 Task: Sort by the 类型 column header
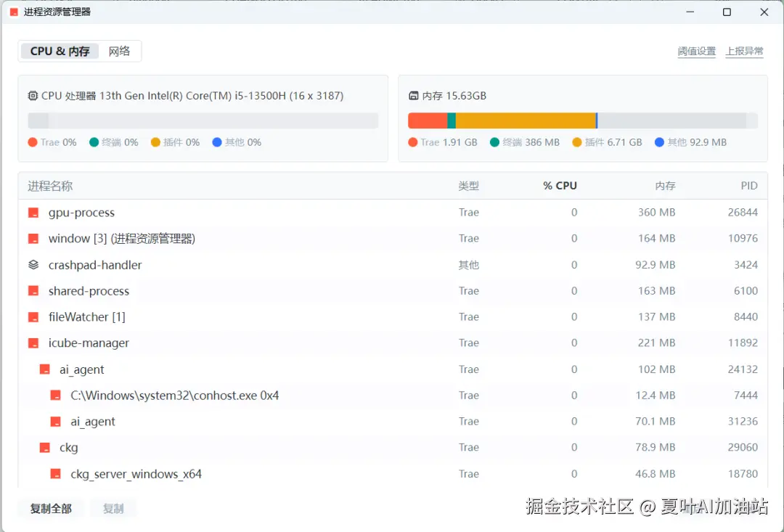(468, 186)
